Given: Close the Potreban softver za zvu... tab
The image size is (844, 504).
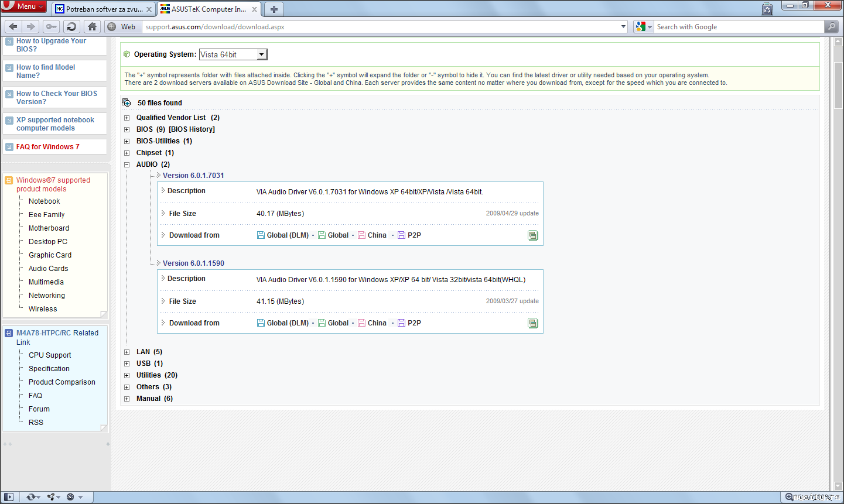Looking at the screenshot, I should (149, 9).
